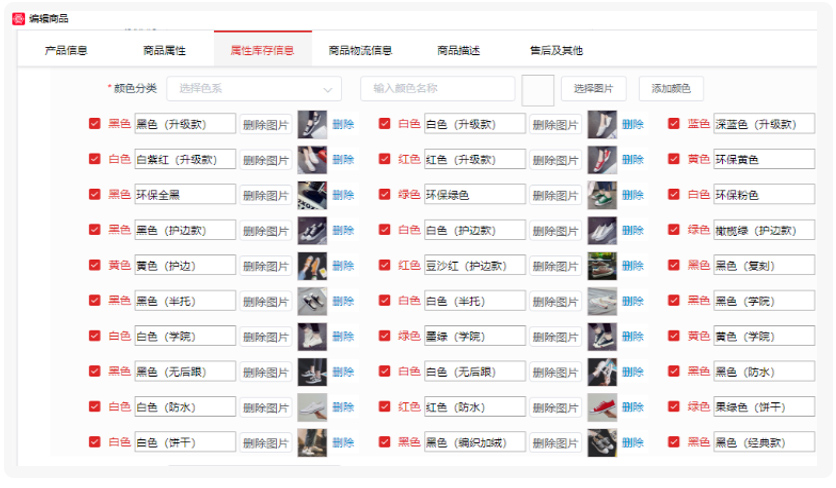The width and height of the screenshot is (836, 488).
Task: Uncheck the 白紫红（升级款） checkbox
Action: pyautogui.click(x=94, y=159)
